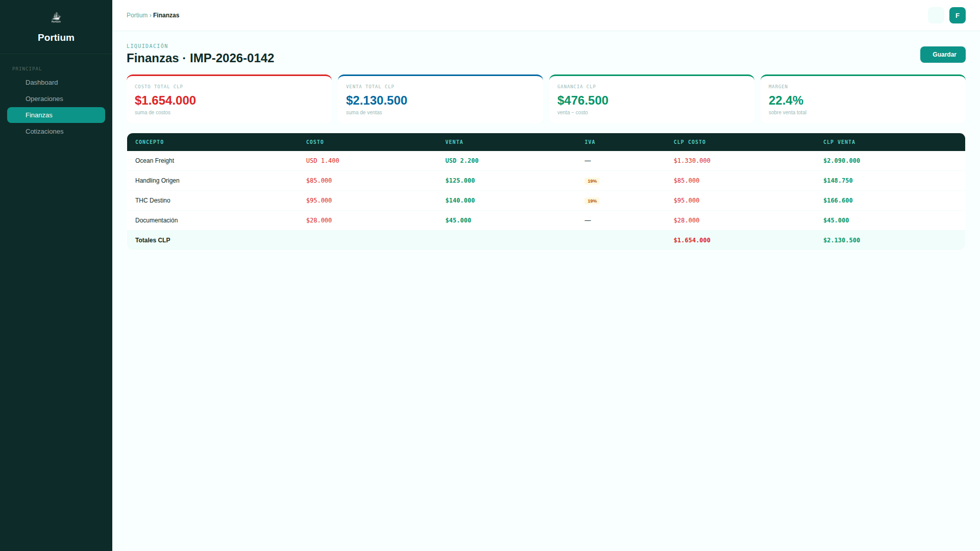Click the Documentación CLP VENTA cell $45.000
The image size is (980, 551).
click(x=836, y=220)
